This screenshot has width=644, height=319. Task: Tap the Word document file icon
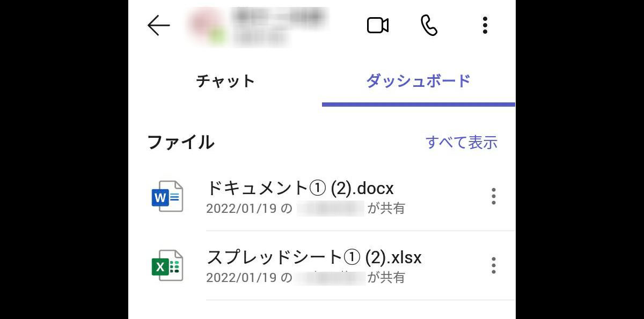pos(167,196)
